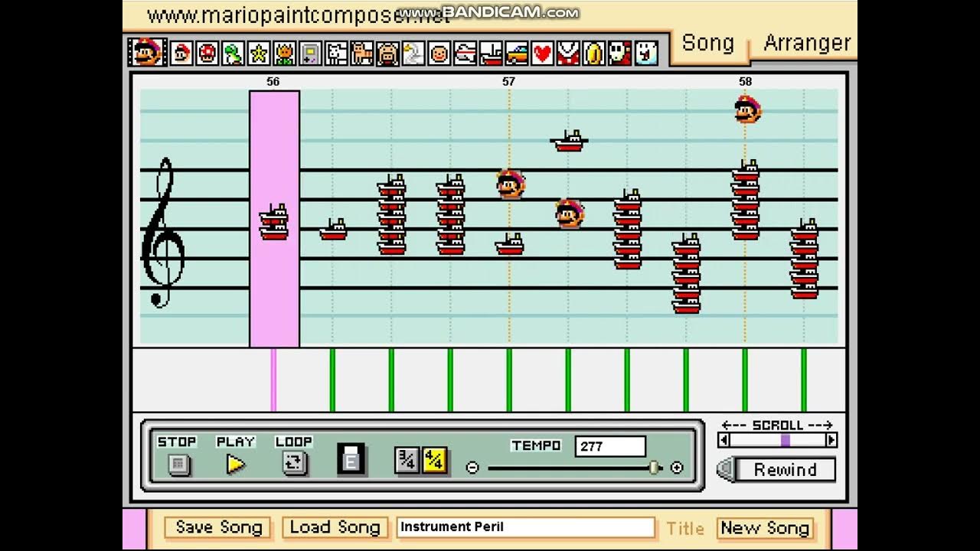Click measure number 57
Image resolution: width=980 pixels, height=551 pixels.
(x=509, y=81)
